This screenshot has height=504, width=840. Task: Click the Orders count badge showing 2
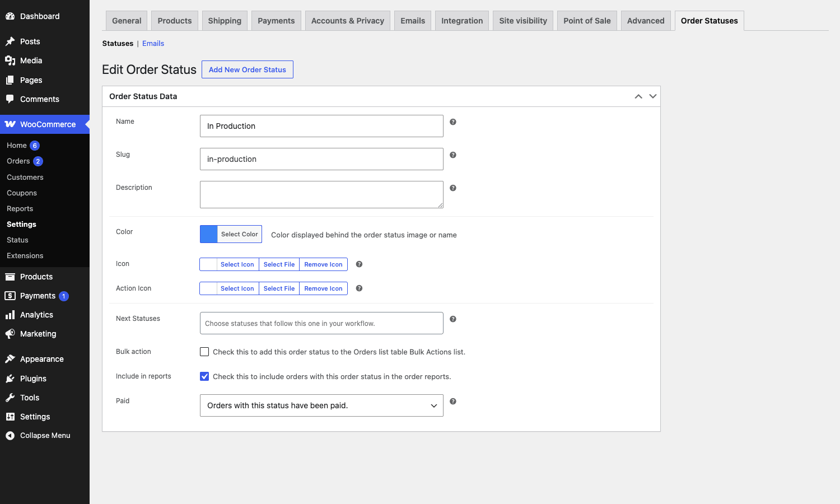(x=38, y=161)
